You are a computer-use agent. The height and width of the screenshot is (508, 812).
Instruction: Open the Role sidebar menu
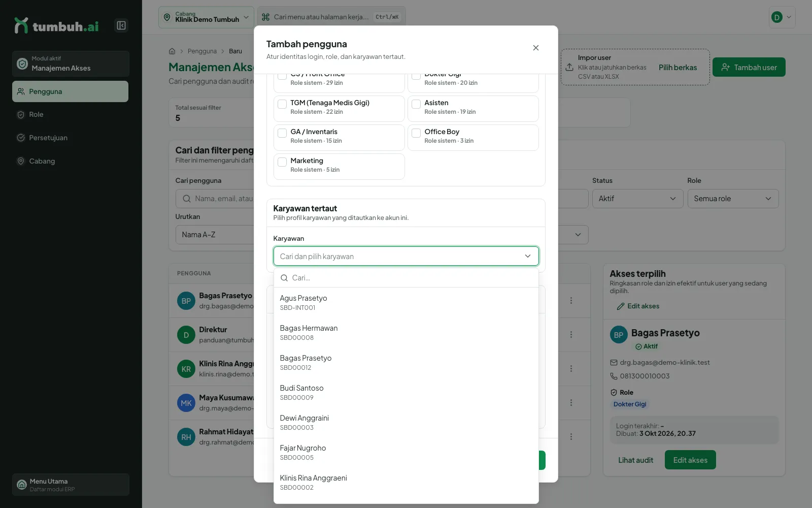(x=70, y=115)
